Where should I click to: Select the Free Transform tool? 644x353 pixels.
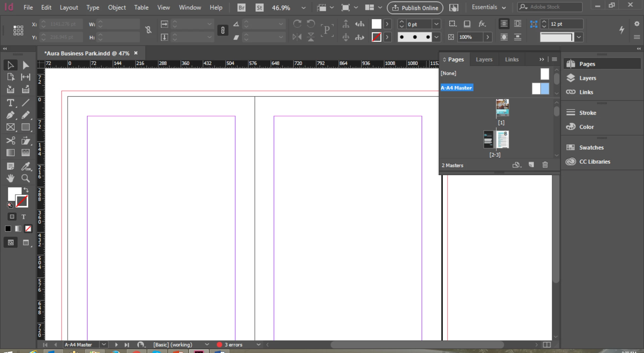[x=25, y=140]
